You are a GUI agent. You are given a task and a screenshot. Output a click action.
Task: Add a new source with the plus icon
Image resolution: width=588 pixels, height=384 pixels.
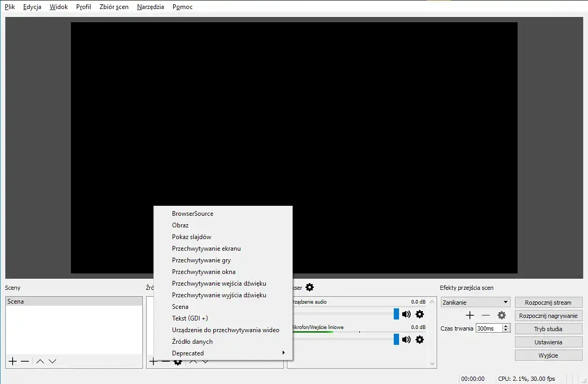pyautogui.click(x=153, y=361)
